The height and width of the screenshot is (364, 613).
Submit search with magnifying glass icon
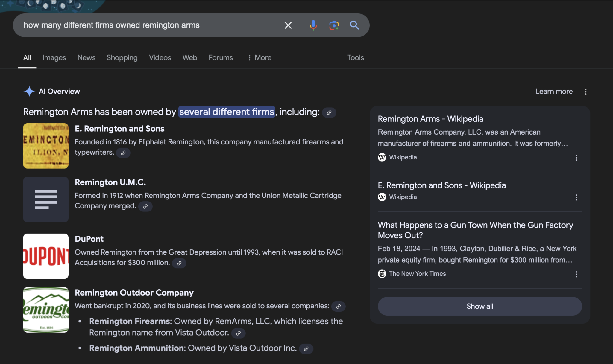coord(354,25)
